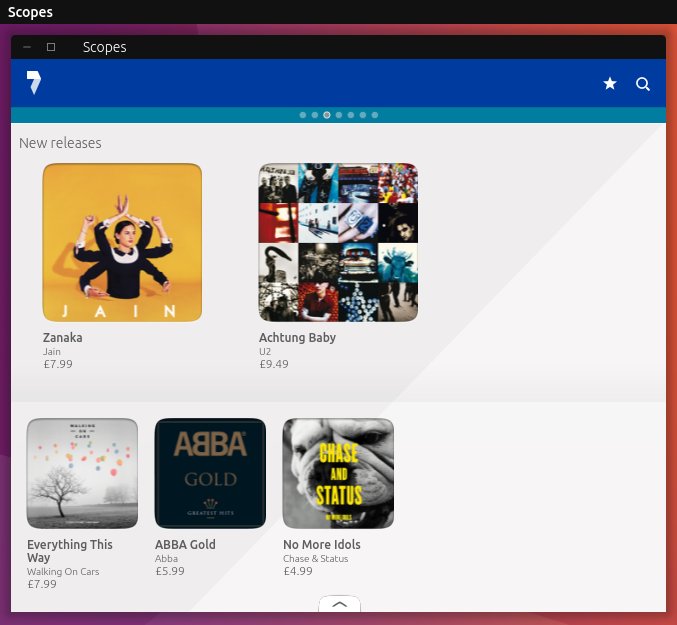Click the New releases section header
This screenshot has height=625, width=677.
click(60, 143)
